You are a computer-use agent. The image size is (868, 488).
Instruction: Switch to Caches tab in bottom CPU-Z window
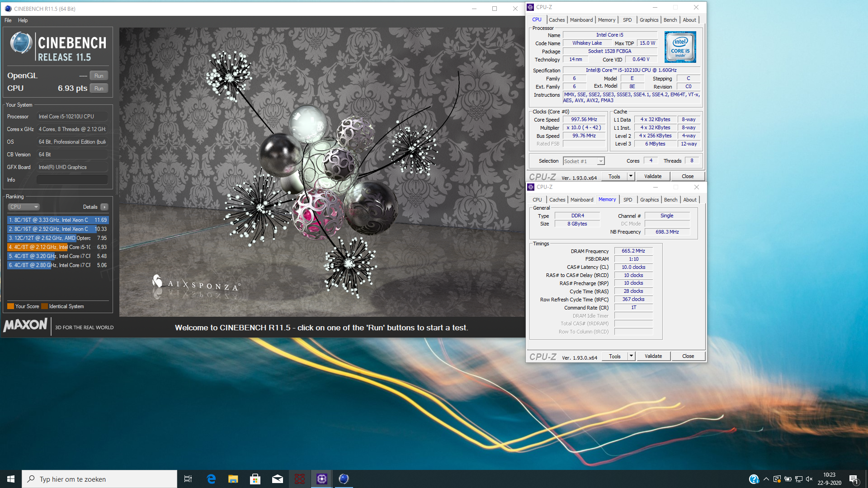click(557, 200)
